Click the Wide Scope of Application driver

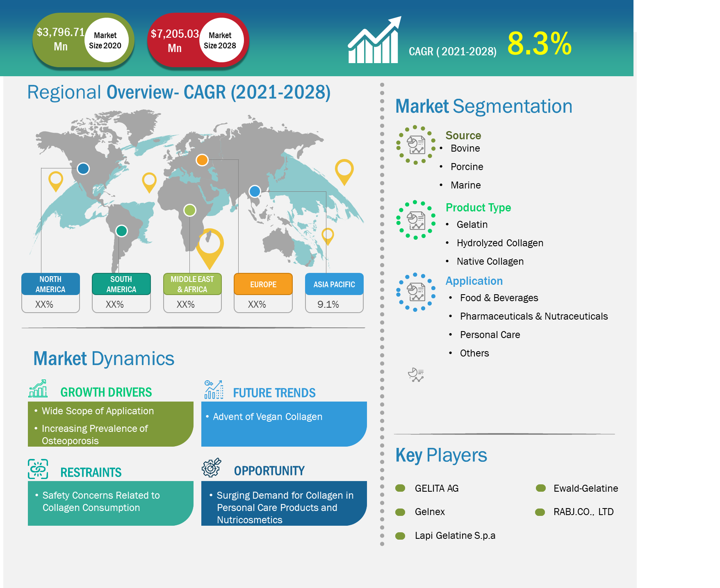click(x=98, y=411)
